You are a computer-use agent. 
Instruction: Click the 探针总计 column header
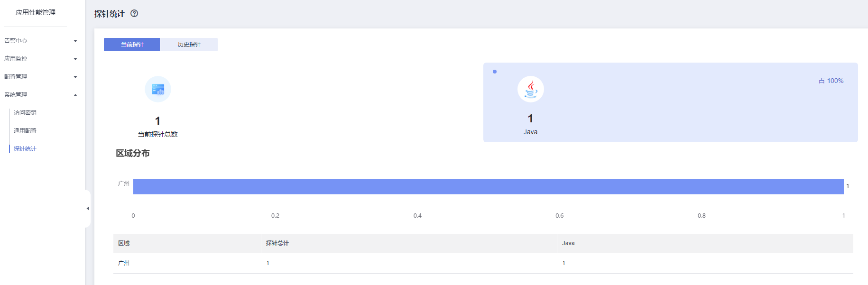(x=277, y=243)
